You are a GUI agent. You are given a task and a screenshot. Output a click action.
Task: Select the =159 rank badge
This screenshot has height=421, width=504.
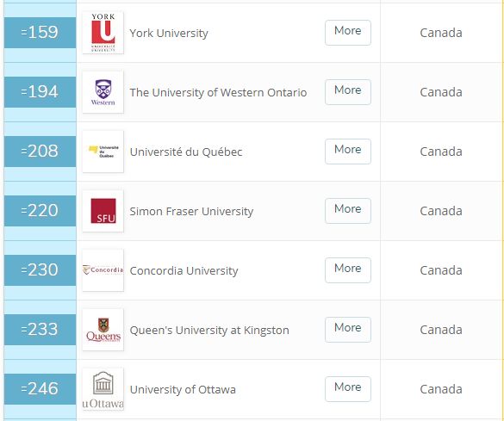[x=40, y=33]
